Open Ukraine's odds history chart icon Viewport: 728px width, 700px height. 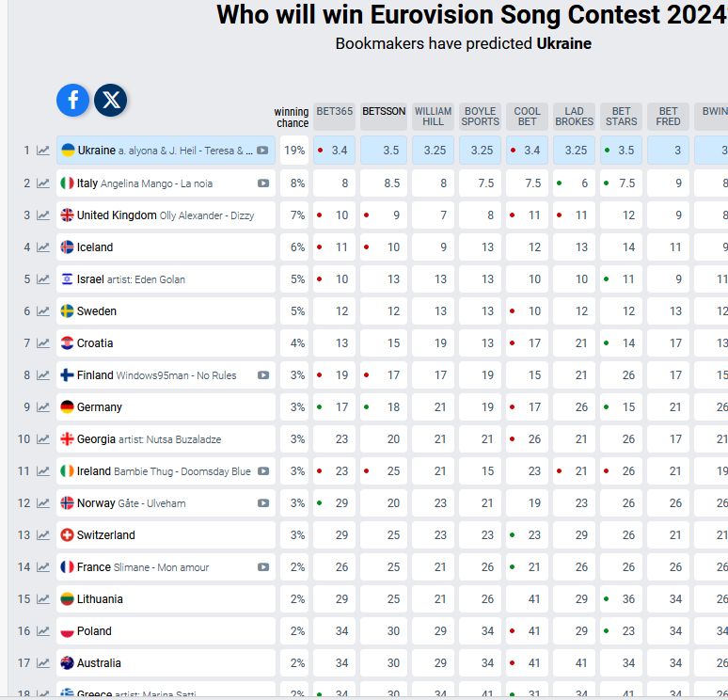pos(43,151)
